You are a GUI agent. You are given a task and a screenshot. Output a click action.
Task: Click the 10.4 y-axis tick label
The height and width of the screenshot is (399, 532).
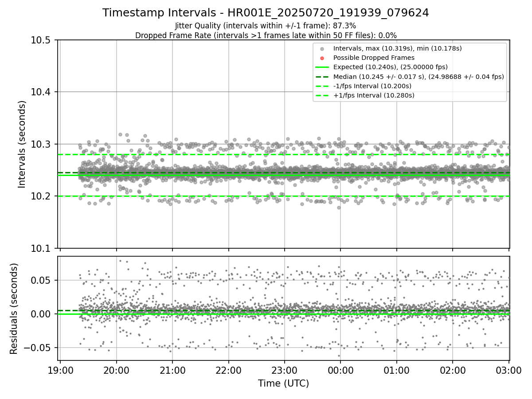(x=42, y=92)
